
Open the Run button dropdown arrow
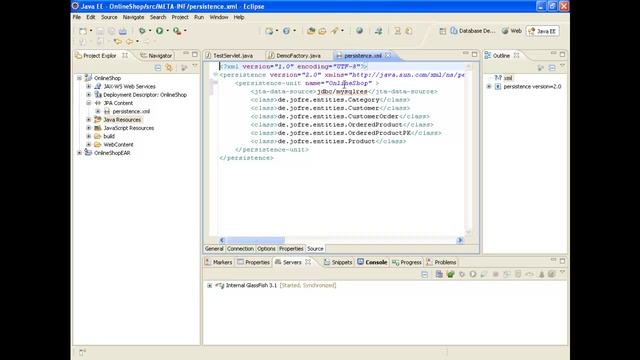point(167,31)
